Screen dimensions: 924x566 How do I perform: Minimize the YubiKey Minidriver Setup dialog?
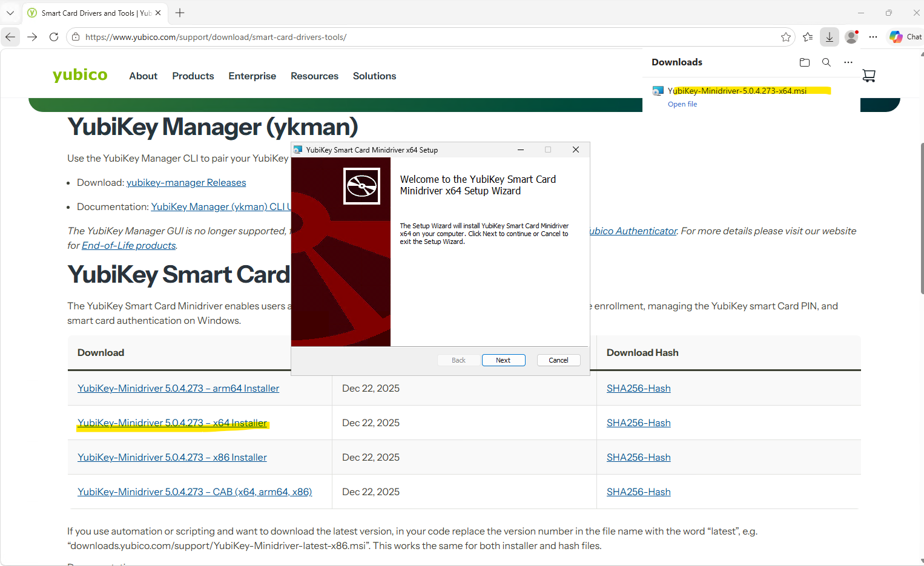tap(521, 150)
